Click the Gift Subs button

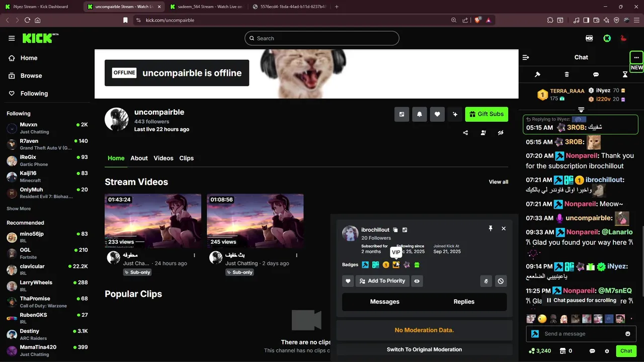point(487,114)
